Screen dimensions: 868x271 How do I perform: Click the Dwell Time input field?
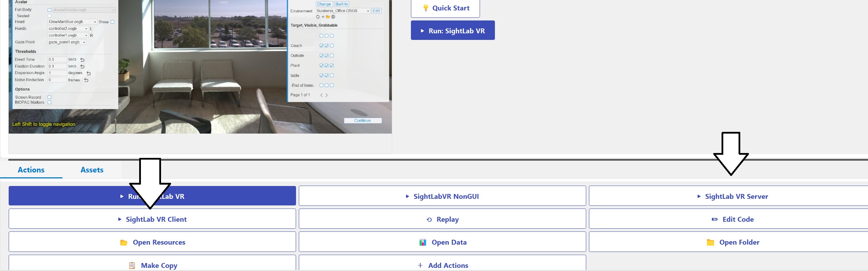(57, 60)
